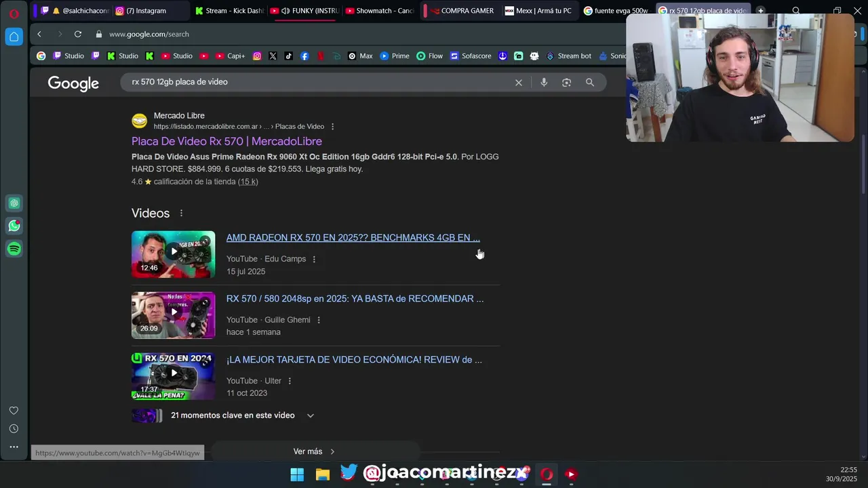Open the tab search magnifier icon
The height and width of the screenshot is (488, 868).
(x=796, y=11)
